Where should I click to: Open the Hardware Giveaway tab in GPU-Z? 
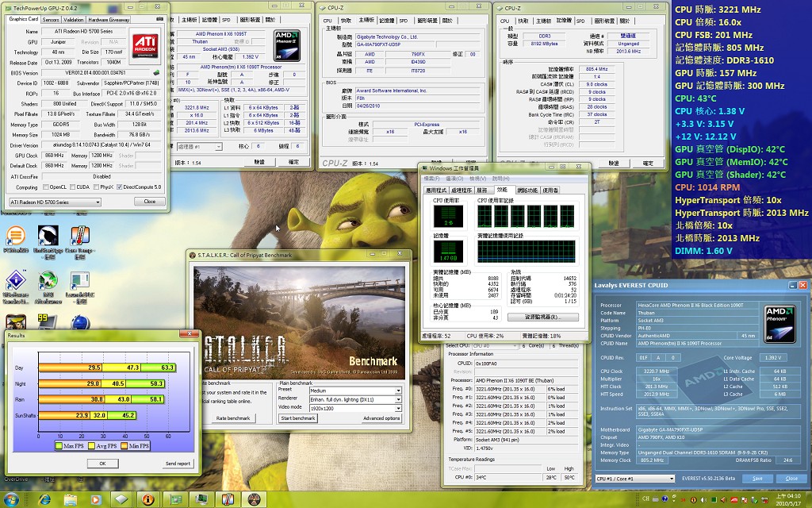click(108, 20)
